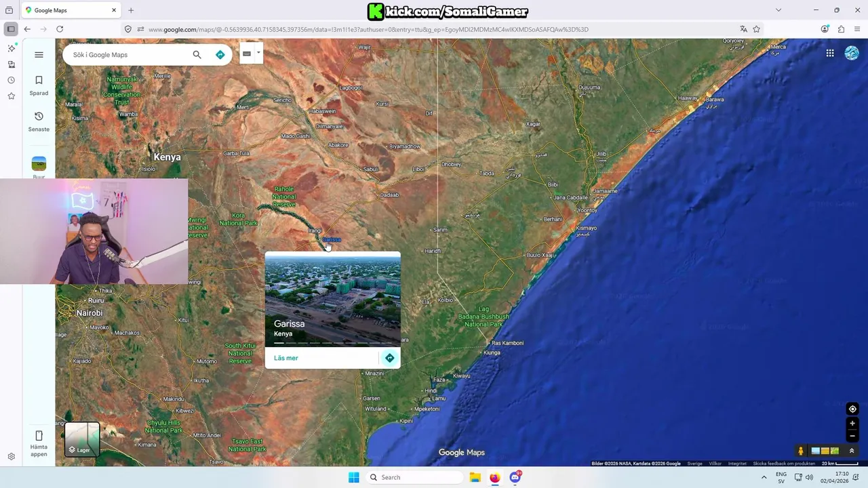Open File Explorer from taskbar
This screenshot has width=868, height=488.
coord(475,477)
